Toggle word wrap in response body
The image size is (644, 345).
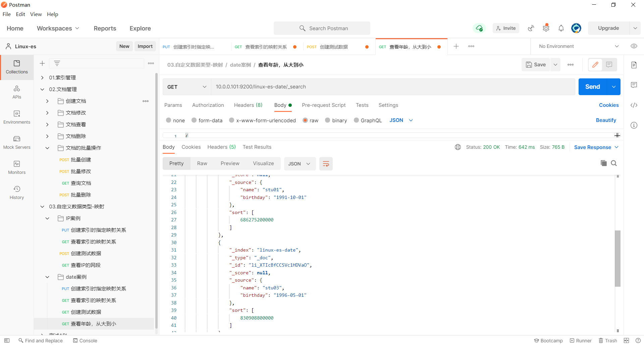coord(326,164)
